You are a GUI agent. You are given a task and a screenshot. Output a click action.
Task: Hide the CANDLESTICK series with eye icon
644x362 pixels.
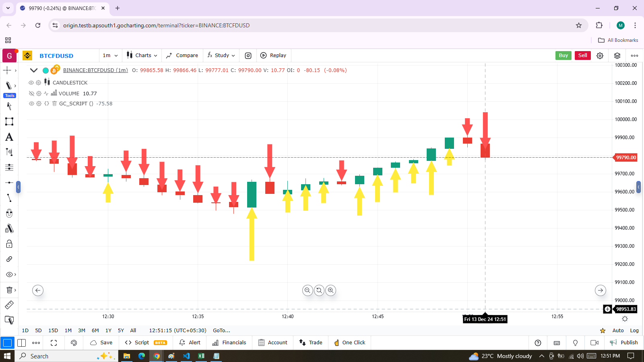pos(31,82)
